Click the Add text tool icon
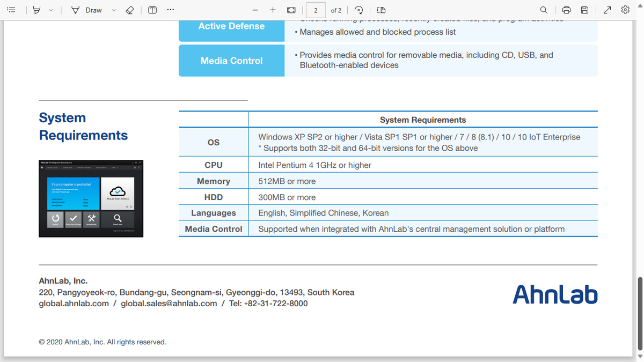Viewport: 644px width, 362px height. 152,10
